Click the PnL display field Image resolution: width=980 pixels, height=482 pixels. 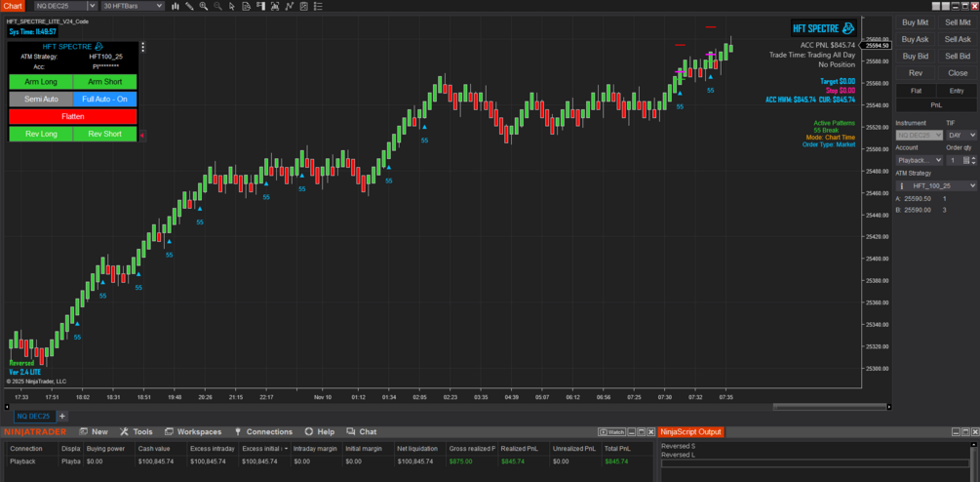936,105
